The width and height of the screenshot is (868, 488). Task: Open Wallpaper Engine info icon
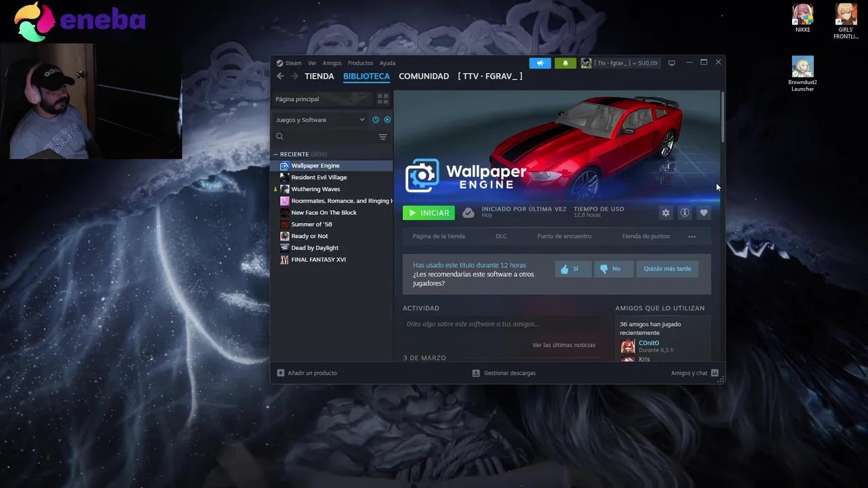tap(685, 213)
